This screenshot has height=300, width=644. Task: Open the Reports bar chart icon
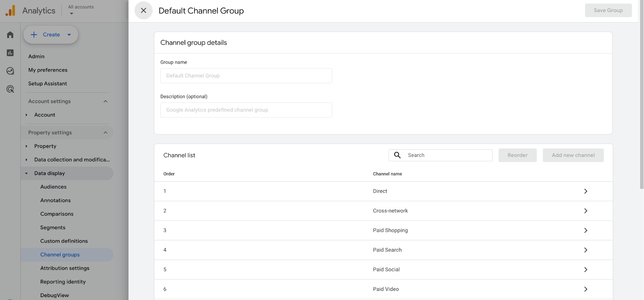(10, 53)
